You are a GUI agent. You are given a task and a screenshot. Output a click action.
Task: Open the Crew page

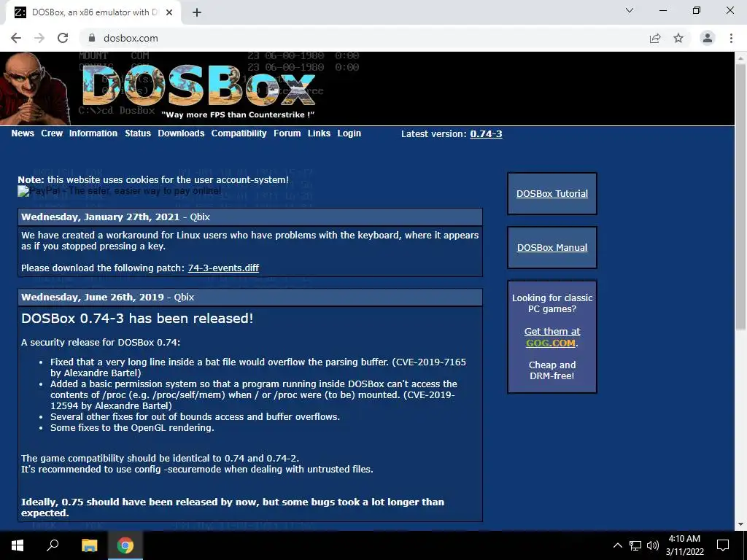(x=52, y=133)
